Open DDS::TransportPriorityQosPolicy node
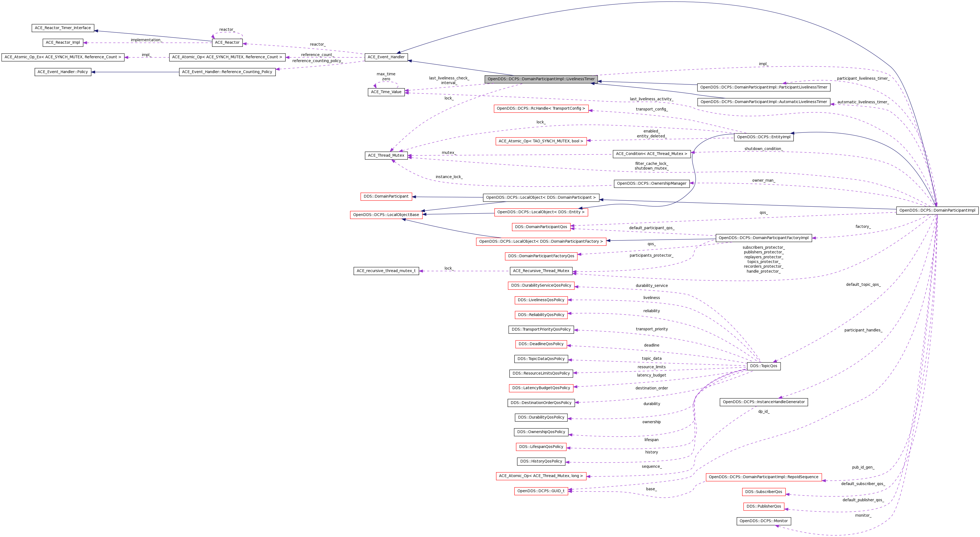 coord(541,330)
